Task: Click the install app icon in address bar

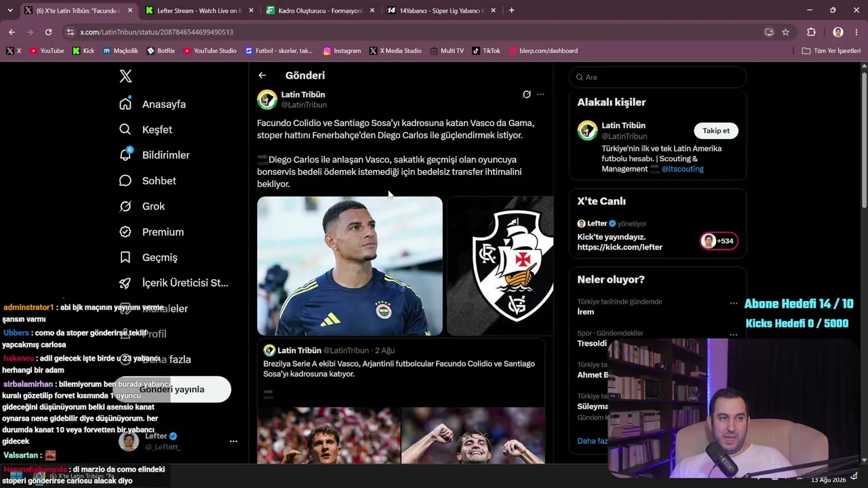Action: click(x=769, y=32)
